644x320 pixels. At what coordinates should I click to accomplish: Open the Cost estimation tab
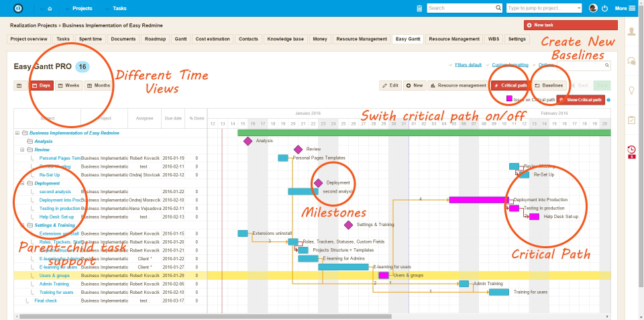(x=213, y=39)
